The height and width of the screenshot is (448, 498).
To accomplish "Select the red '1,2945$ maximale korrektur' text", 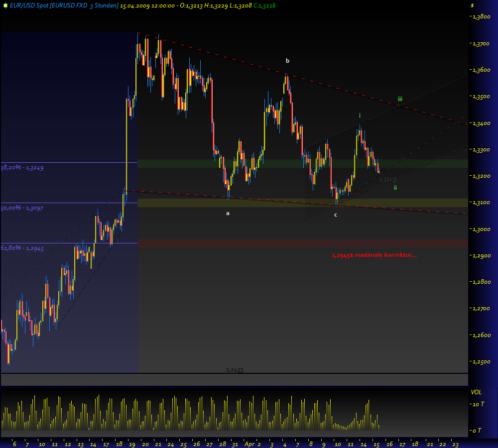I will (374, 254).
